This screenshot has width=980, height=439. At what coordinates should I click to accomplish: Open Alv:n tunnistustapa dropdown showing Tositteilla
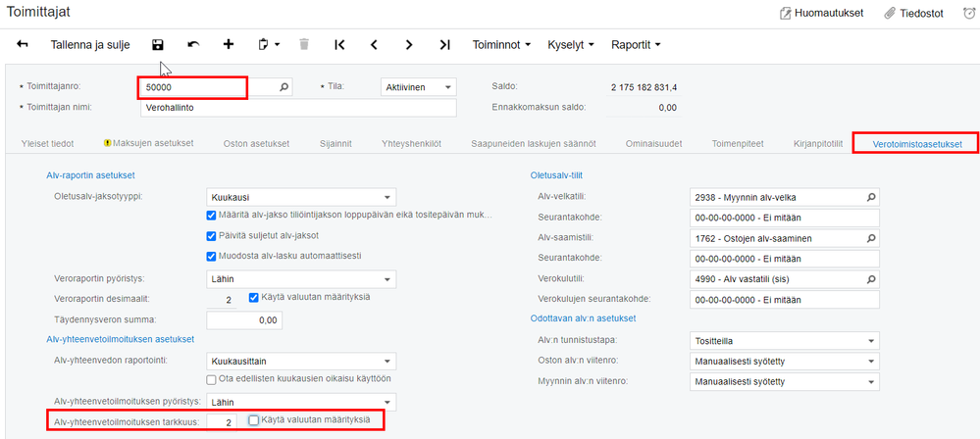[785, 341]
